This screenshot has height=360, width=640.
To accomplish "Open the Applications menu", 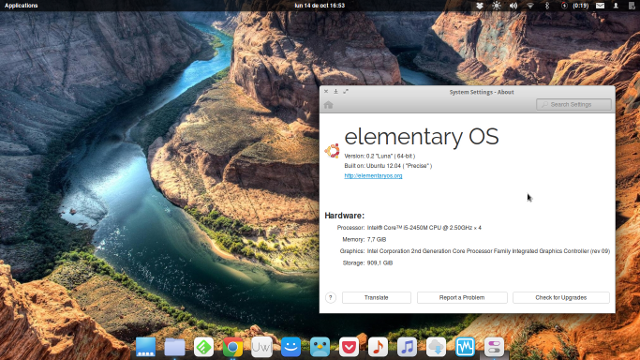I will (21, 6).
